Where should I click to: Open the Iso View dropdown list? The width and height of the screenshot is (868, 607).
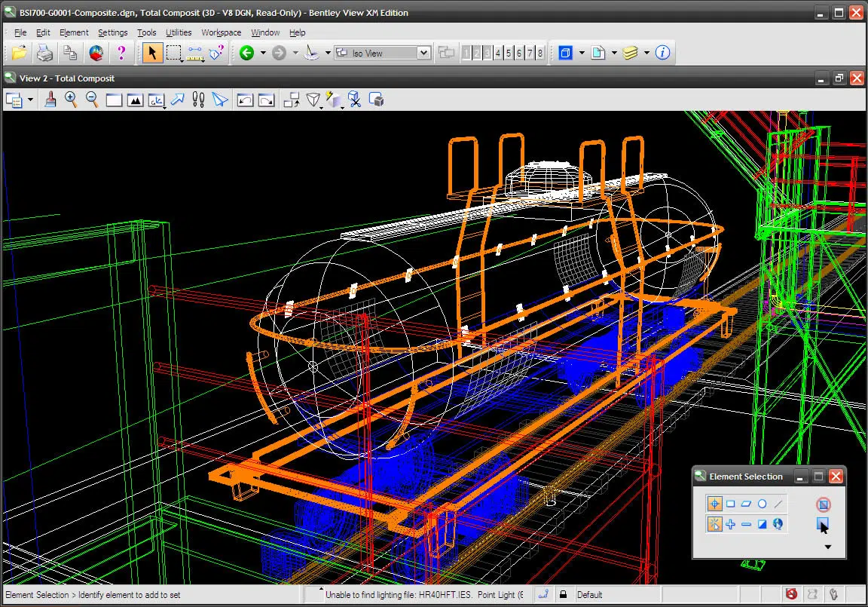coord(423,53)
